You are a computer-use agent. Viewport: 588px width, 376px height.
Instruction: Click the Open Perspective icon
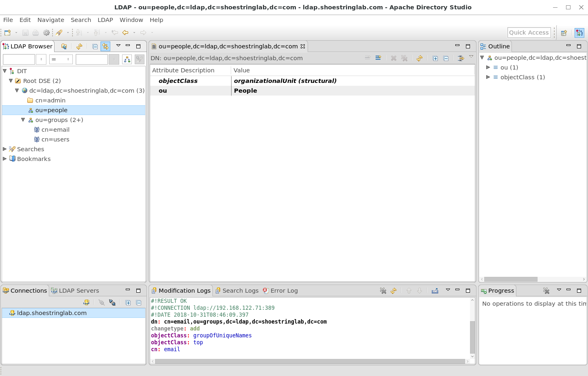click(x=564, y=33)
